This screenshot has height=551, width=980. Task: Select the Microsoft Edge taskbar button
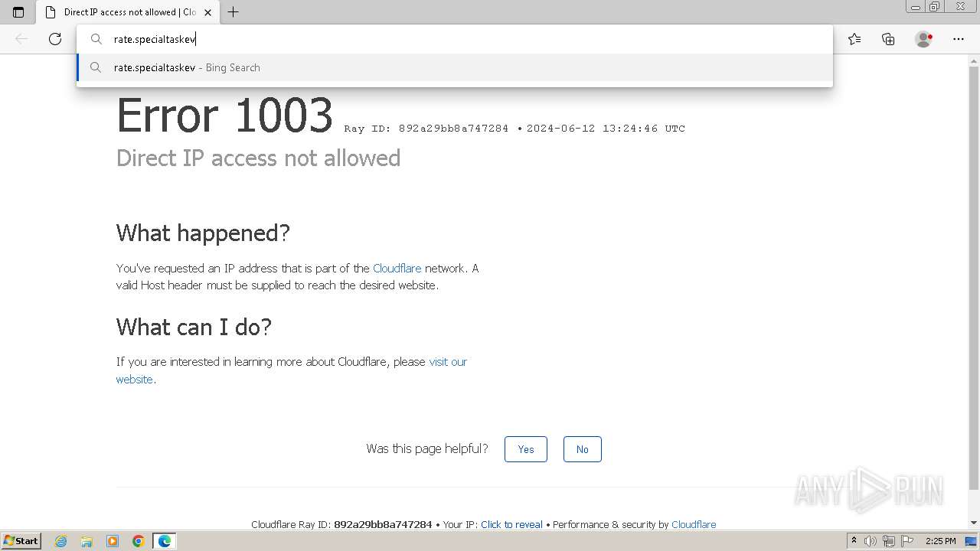pyautogui.click(x=165, y=541)
